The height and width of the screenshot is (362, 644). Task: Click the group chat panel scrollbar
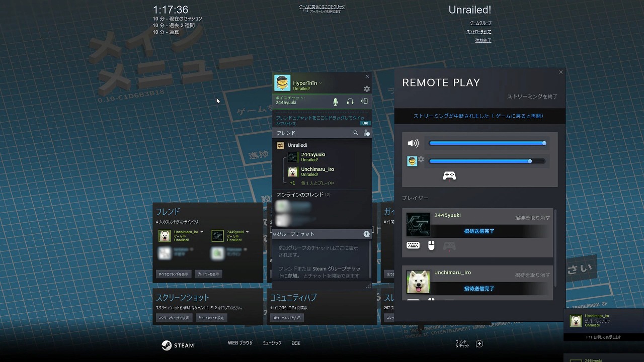pyautogui.click(x=370, y=259)
